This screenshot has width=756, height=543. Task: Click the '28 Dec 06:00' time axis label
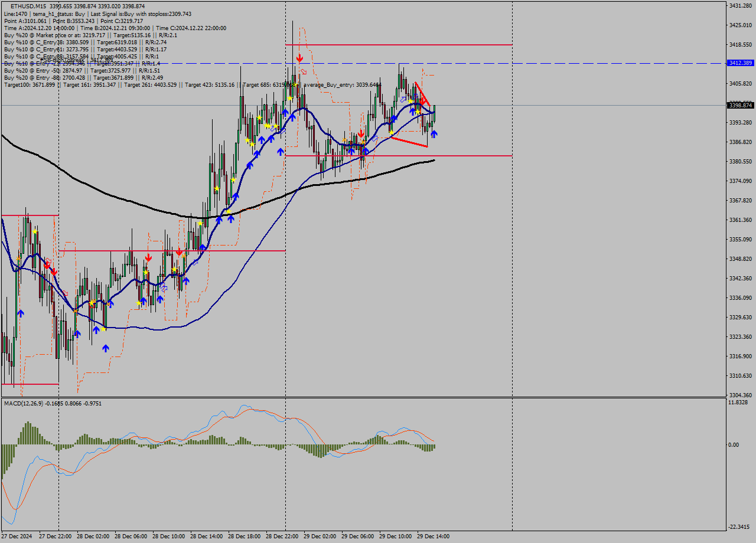click(131, 537)
